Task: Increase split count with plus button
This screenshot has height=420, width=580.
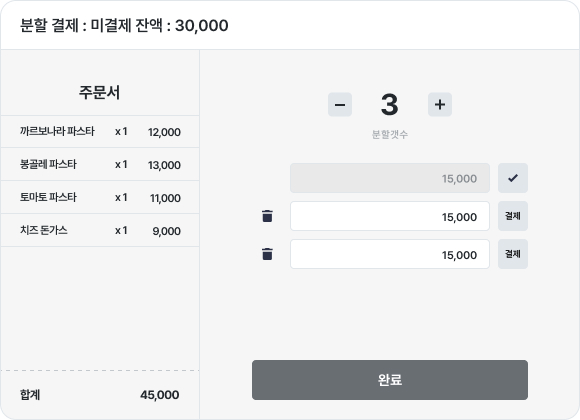Action: (x=440, y=105)
